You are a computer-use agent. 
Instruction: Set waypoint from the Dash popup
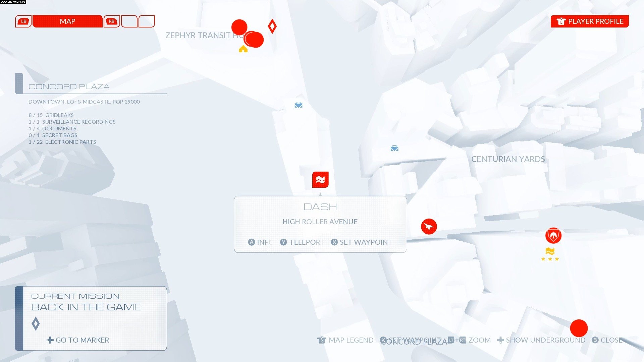coord(361,242)
